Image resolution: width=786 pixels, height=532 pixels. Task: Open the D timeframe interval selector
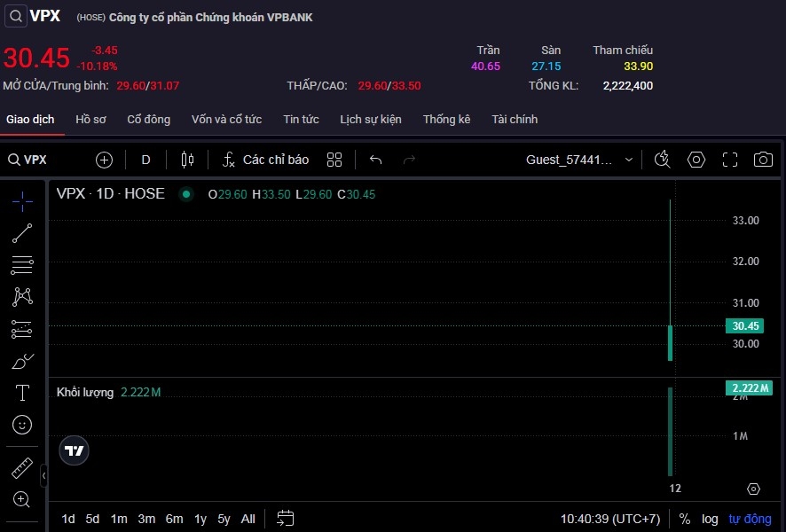tap(146, 160)
